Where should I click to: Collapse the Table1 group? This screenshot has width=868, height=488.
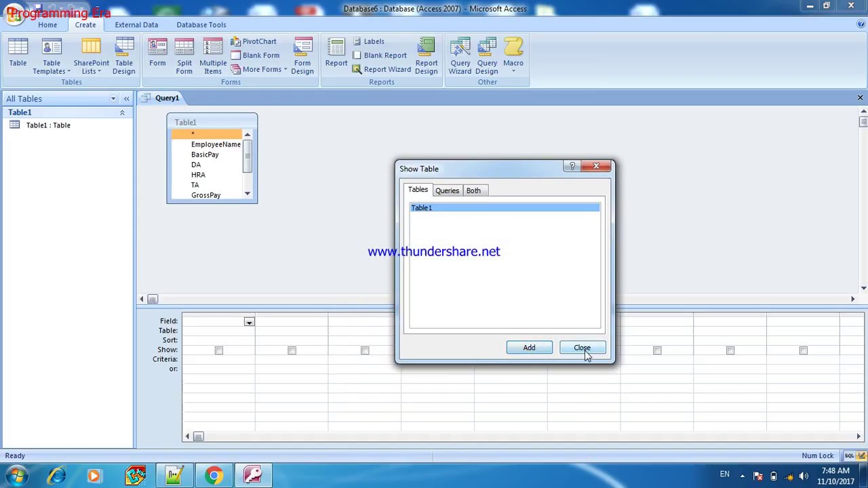pyautogui.click(x=122, y=113)
